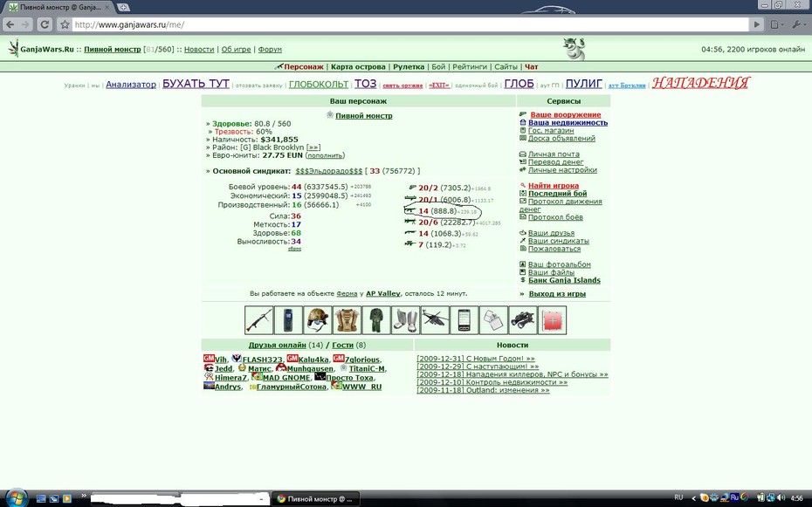812x507 pixels.
Task: Click the taskbar clock showing 4:56
Action: click(x=797, y=498)
